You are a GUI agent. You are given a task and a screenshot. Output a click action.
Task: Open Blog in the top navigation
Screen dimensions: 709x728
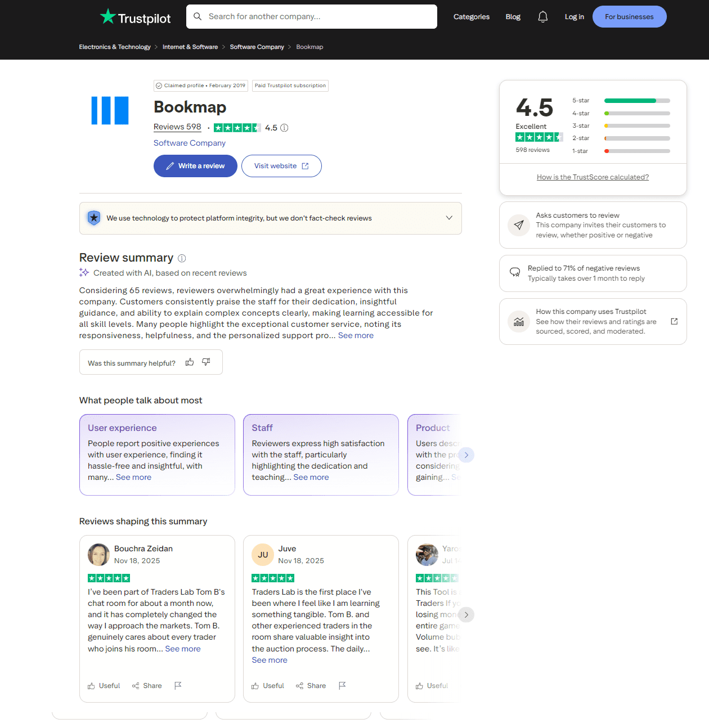513,17
